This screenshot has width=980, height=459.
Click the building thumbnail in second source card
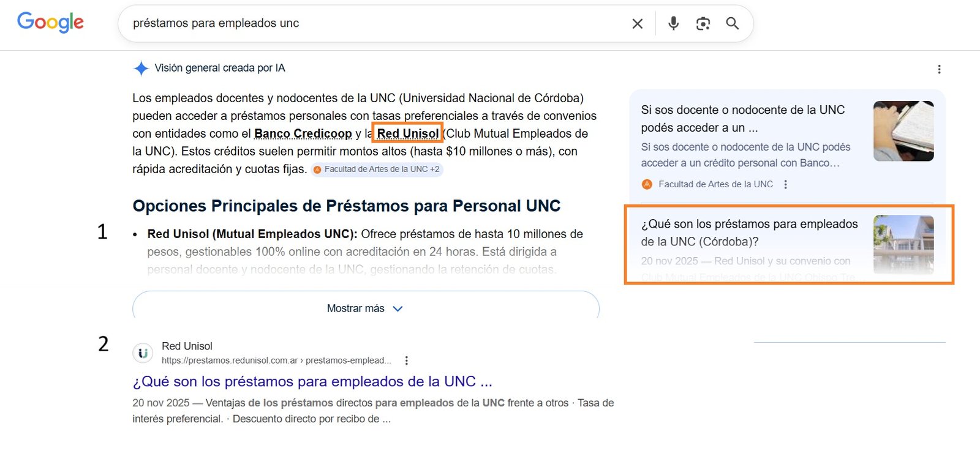pyautogui.click(x=903, y=244)
